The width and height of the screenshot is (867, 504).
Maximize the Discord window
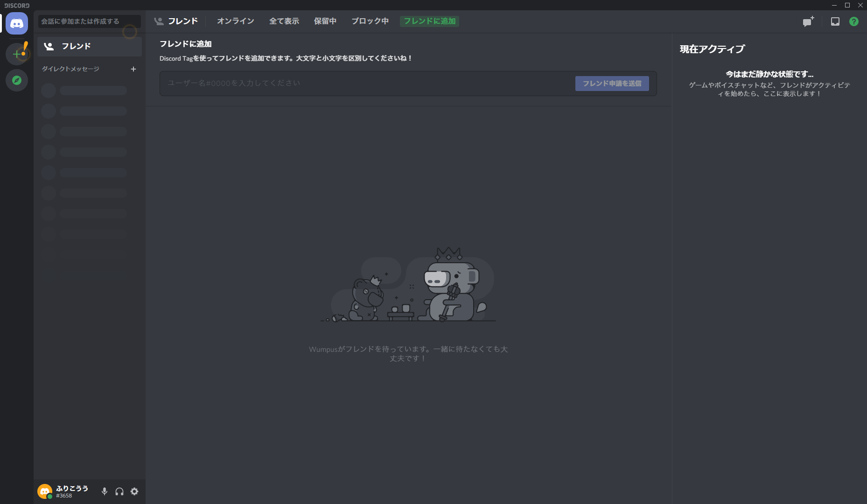pos(847,5)
